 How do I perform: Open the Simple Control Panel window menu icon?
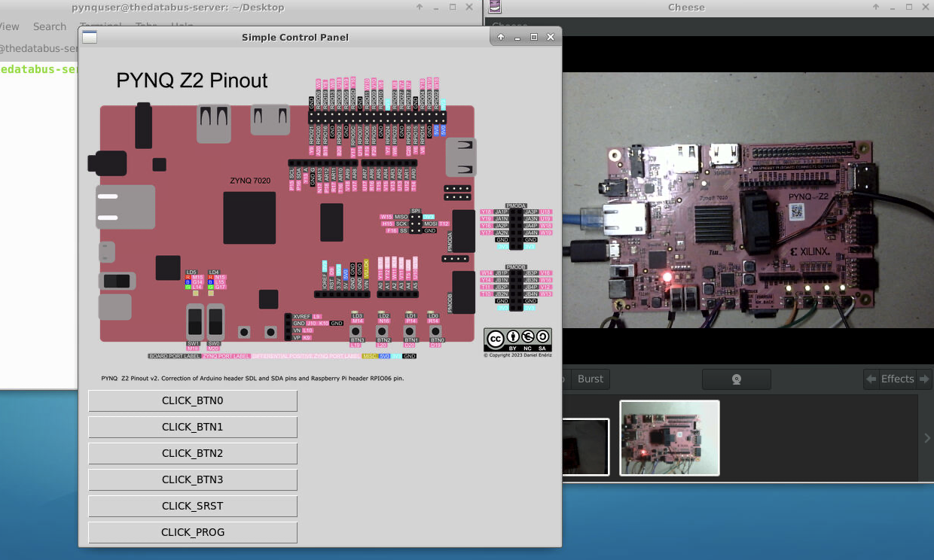90,37
